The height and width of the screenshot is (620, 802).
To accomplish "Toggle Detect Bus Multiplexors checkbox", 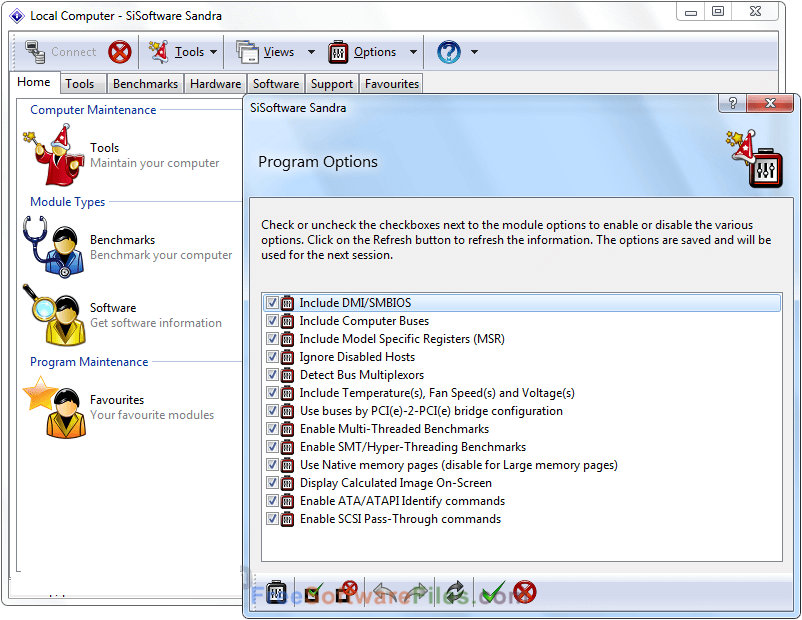I will pyautogui.click(x=272, y=374).
